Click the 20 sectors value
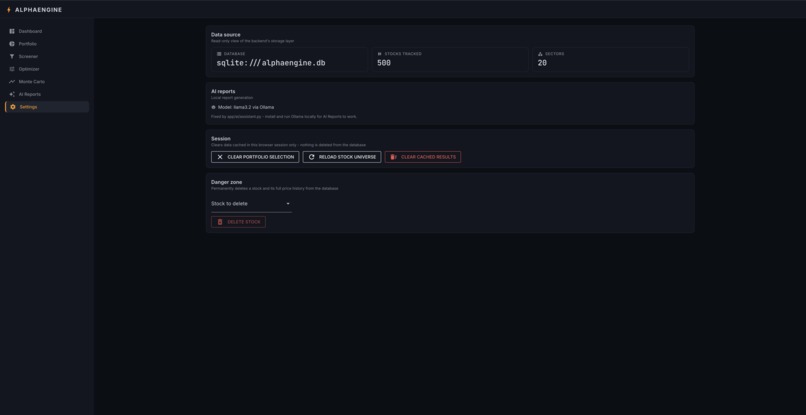 542,63
